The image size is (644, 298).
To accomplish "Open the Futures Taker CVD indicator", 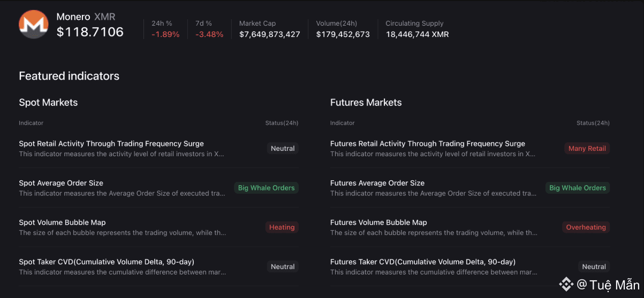I will point(422,262).
